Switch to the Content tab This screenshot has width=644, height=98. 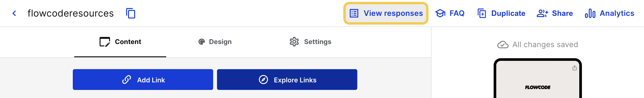pyautogui.click(x=120, y=42)
